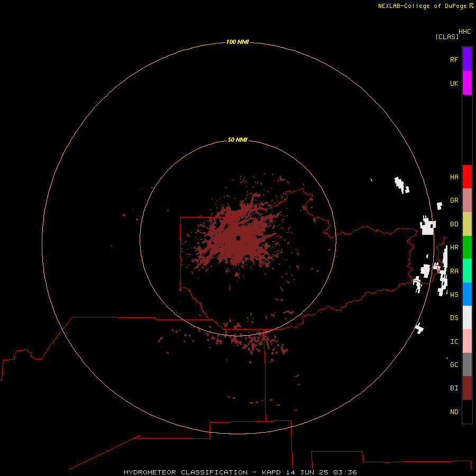This screenshot has width=476, height=476.
Task: Click the GR legend label
Action: coord(454,200)
